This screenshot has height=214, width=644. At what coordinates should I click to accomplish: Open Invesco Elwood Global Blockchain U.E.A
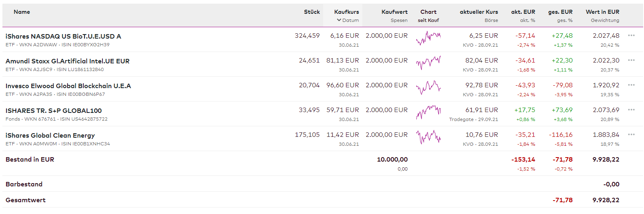tap(68, 86)
